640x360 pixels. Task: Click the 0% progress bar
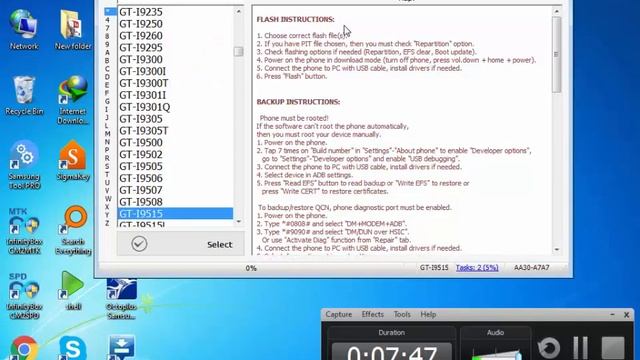coord(251,268)
